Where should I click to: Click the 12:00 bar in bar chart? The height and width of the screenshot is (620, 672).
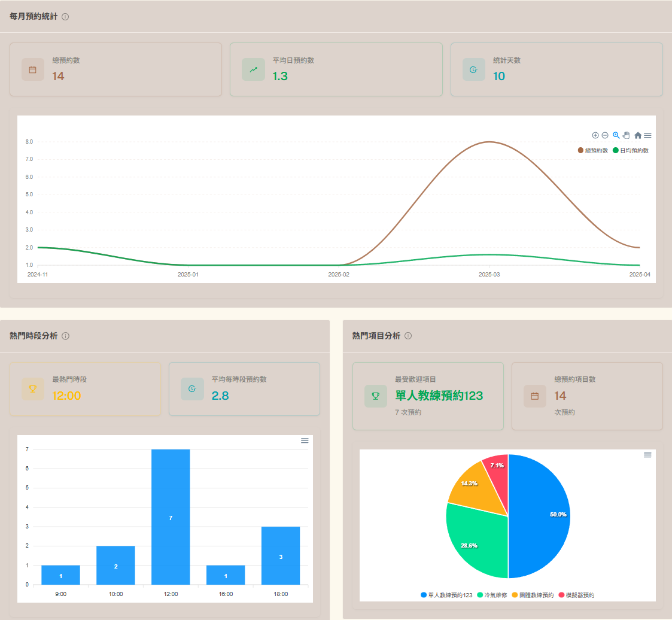(171, 516)
